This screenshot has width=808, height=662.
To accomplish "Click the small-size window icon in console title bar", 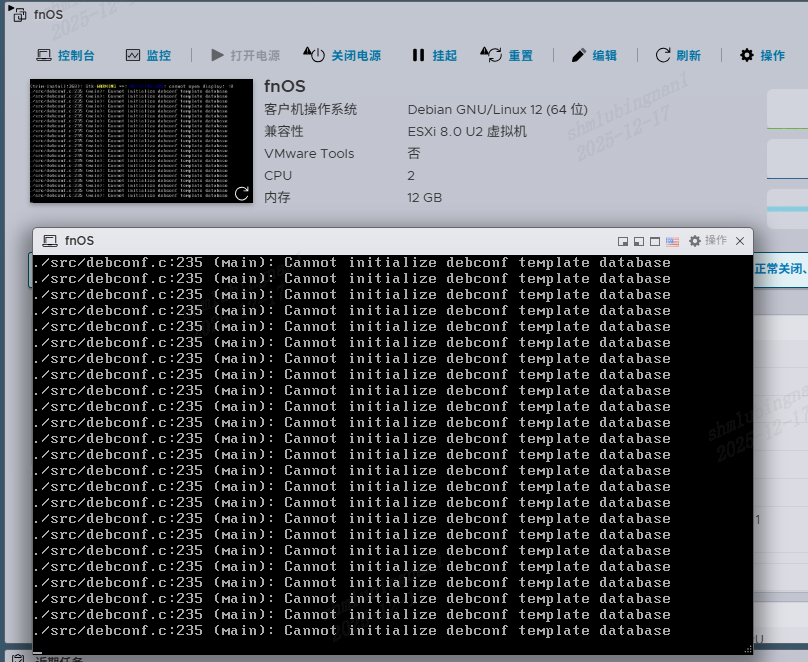I will pos(622,241).
